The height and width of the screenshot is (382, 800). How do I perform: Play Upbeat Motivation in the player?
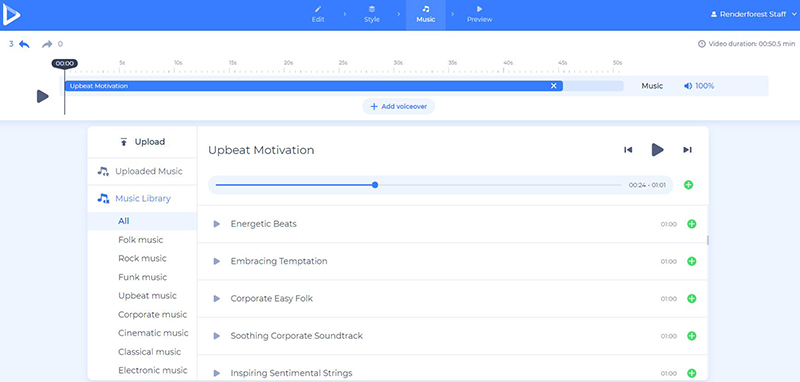657,149
